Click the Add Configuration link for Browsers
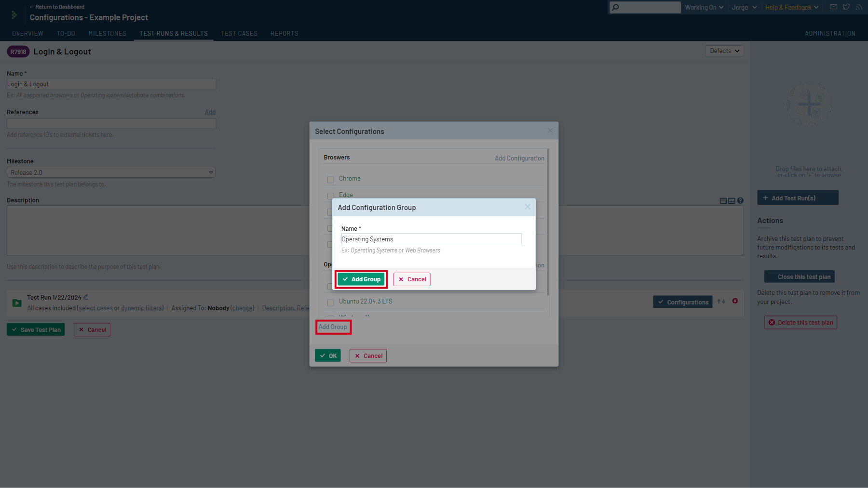868x488 pixels. tap(519, 158)
